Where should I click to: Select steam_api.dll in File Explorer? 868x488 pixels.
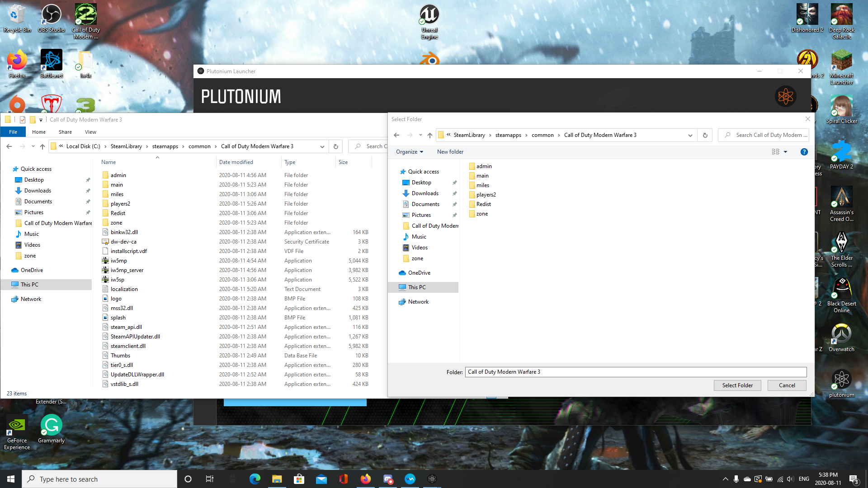[126, 327]
